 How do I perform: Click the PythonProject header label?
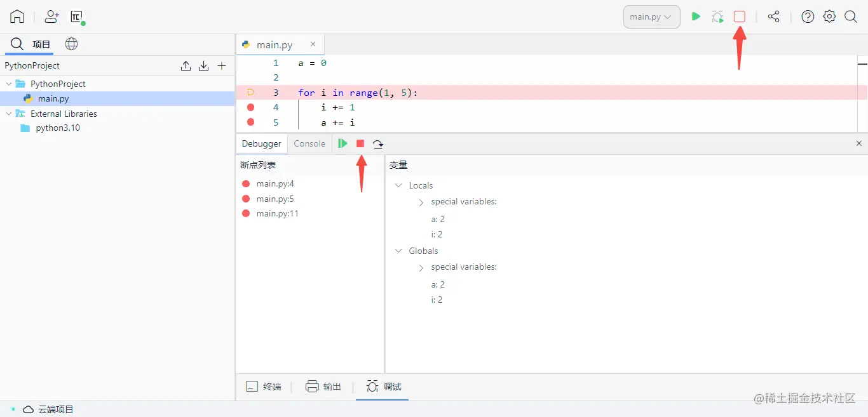32,65
